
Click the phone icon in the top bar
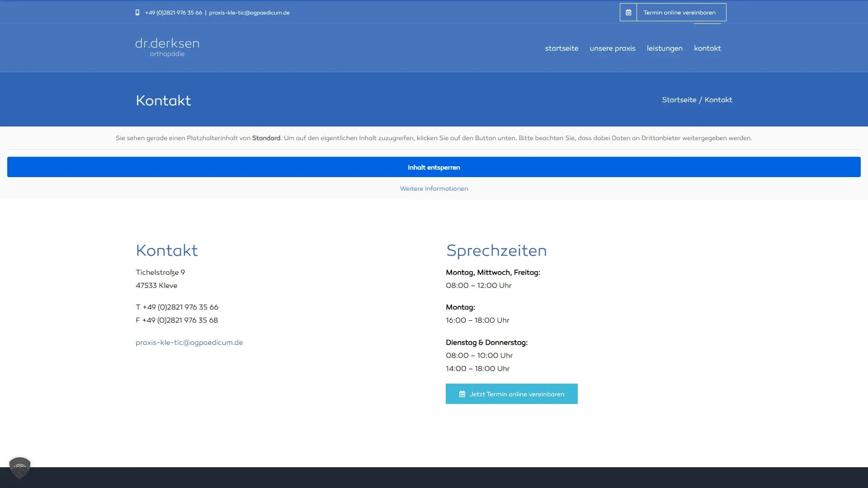(x=137, y=13)
